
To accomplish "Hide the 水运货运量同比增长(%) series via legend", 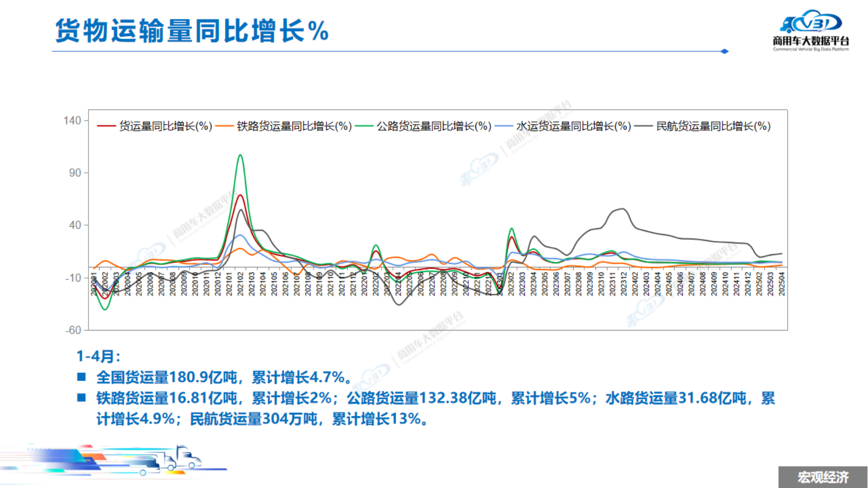I will coord(573,126).
